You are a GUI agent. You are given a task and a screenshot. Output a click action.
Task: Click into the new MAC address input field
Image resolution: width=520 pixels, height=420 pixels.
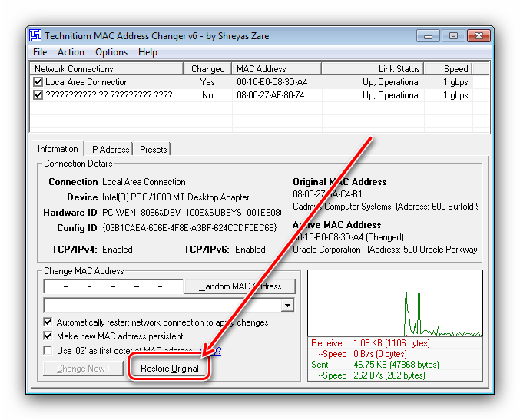[x=114, y=286]
